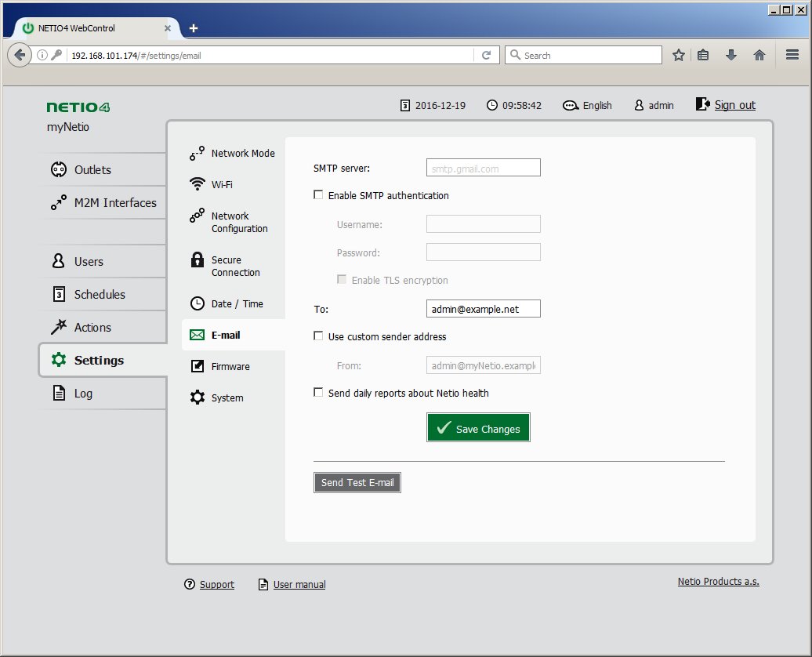This screenshot has height=657, width=812.
Task: Enable daily reports about Netio health
Action: point(318,393)
